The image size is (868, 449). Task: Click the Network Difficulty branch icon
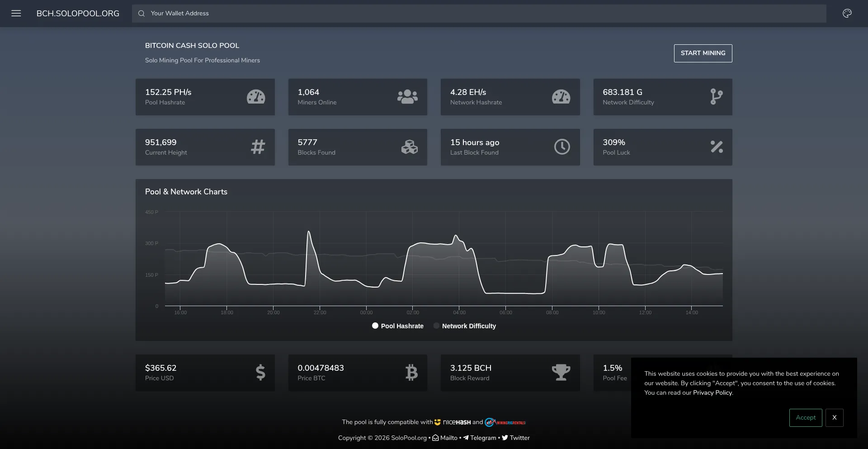click(716, 97)
